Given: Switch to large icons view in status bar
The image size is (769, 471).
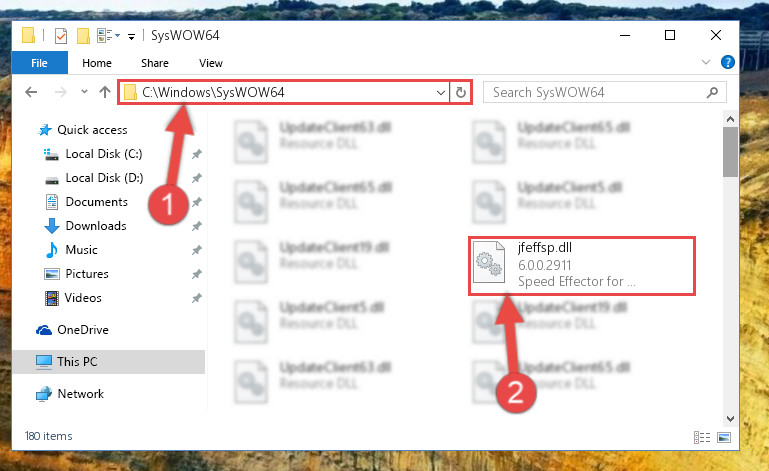Looking at the screenshot, I should point(724,437).
